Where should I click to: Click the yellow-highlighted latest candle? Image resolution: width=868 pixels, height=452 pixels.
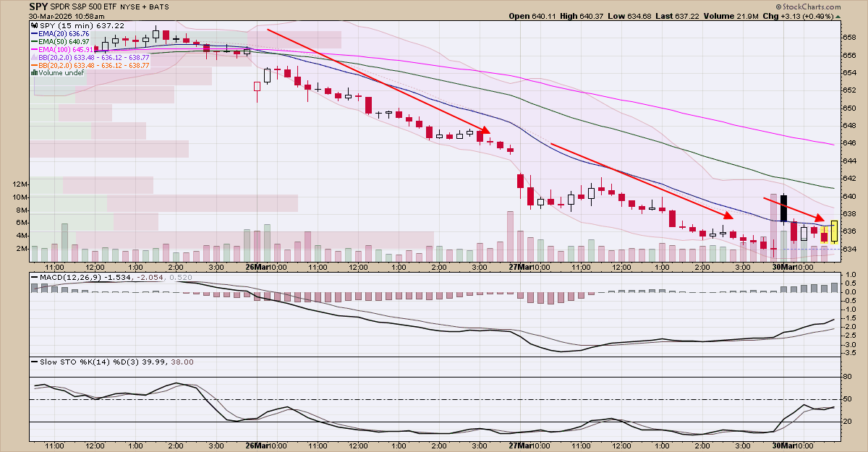click(835, 231)
